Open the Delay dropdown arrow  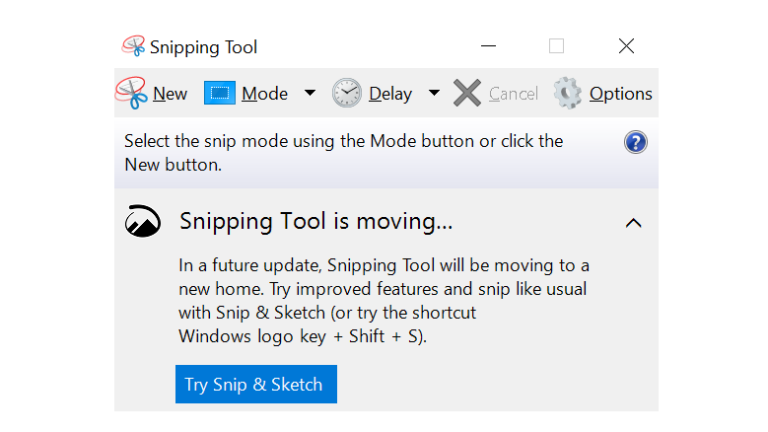tap(434, 93)
